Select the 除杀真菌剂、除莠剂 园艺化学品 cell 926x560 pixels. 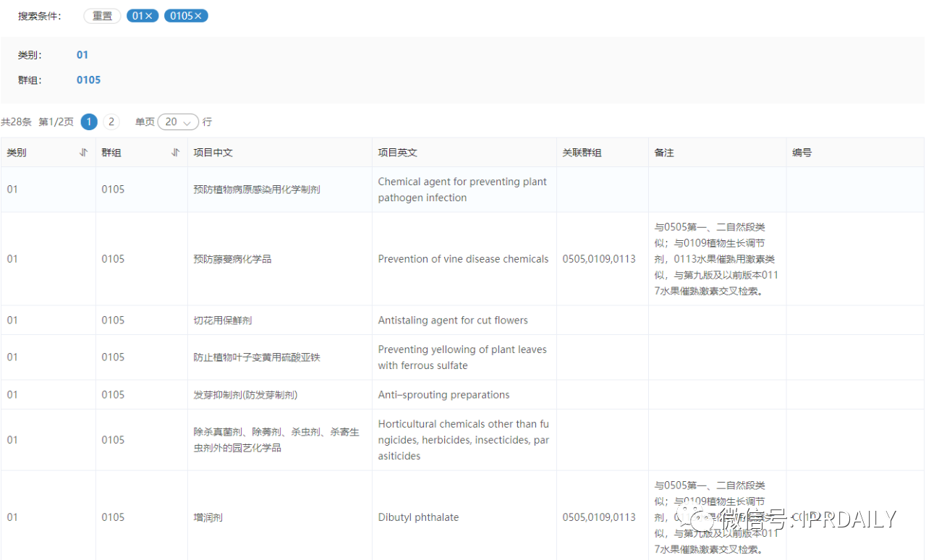(279, 440)
